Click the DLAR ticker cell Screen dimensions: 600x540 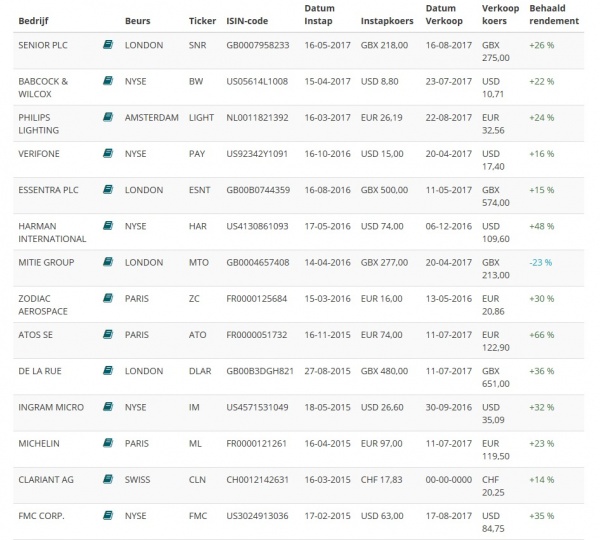point(200,371)
